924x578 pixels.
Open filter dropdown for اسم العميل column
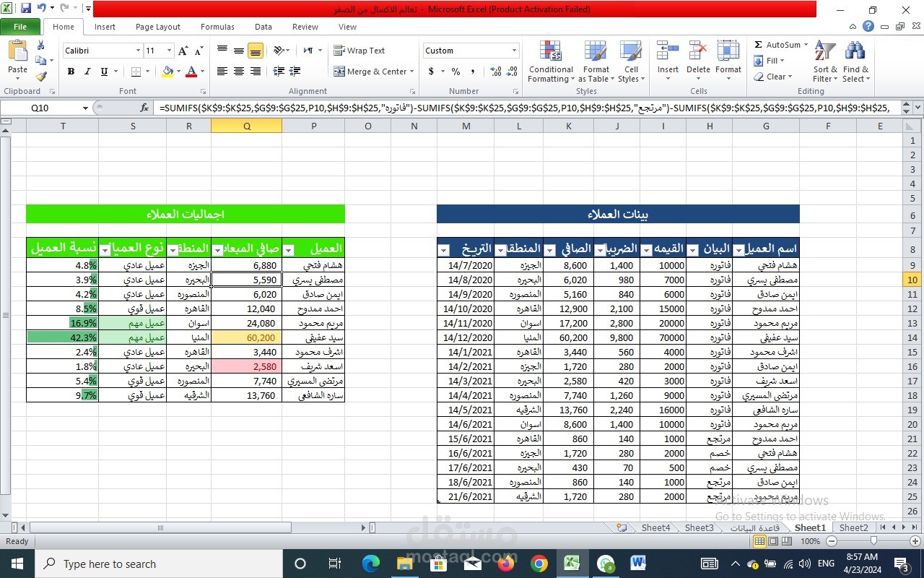(738, 249)
